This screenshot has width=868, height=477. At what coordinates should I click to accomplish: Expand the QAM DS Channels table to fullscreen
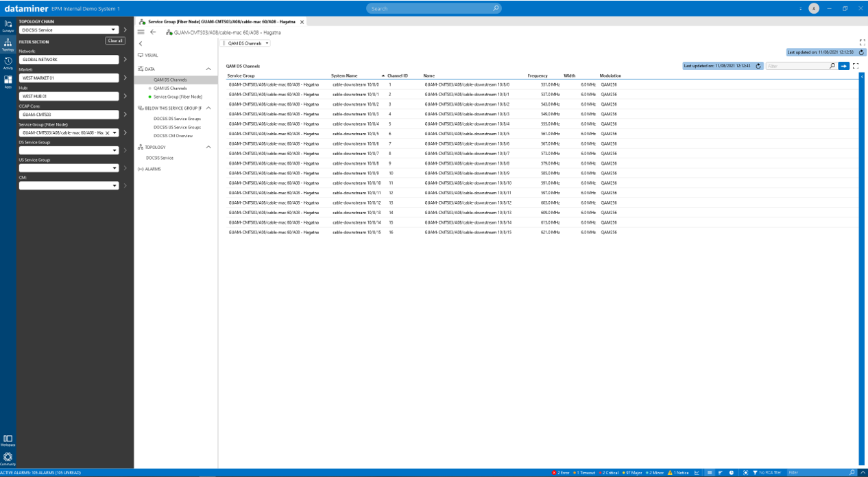[x=856, y=66]
